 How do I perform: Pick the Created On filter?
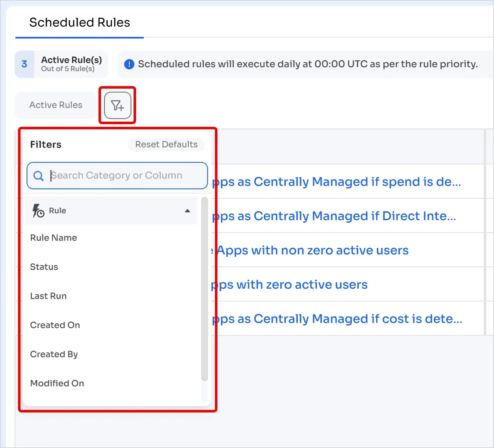tap(55, 325)
